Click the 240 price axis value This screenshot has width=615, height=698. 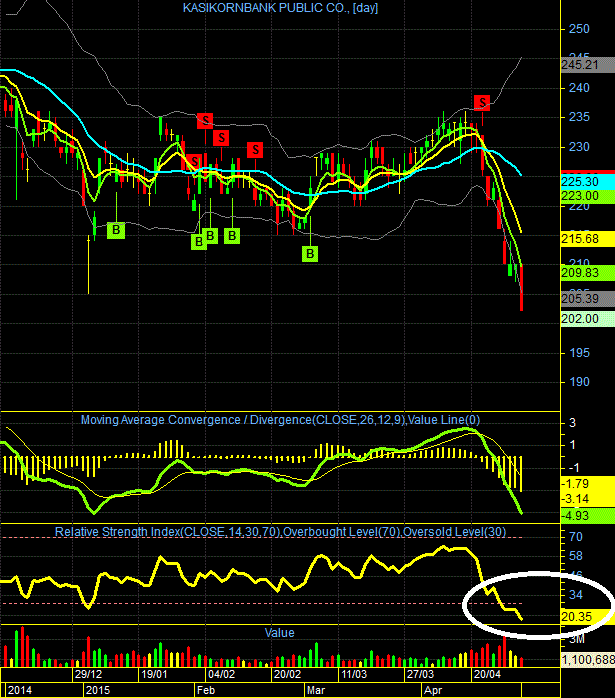click(579, 88)
